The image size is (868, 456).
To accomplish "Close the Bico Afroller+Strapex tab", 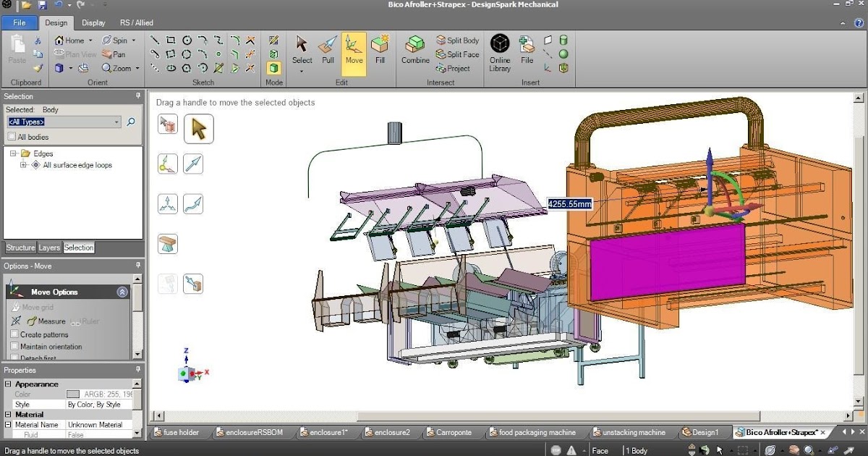I will coord(822,432).
